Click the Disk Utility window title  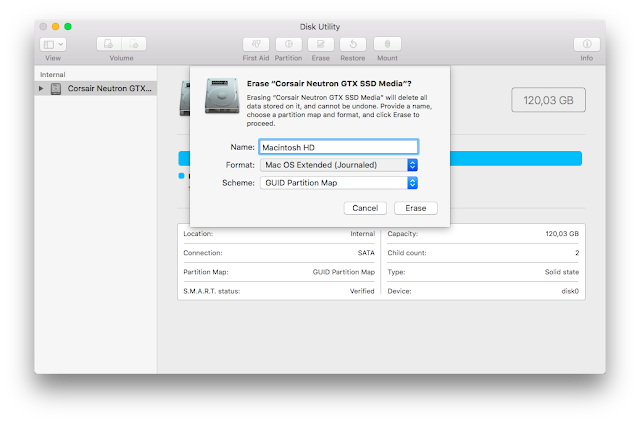(x=320, y=27)
